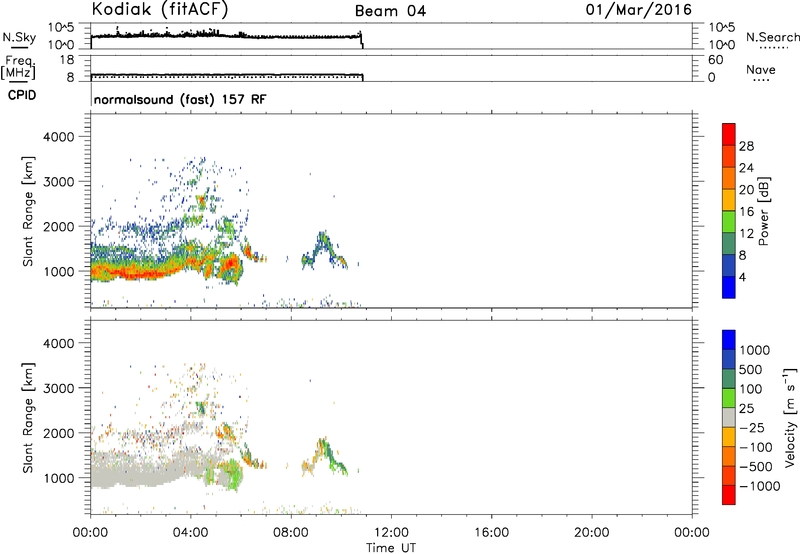The width and height of the screenshot is (800, 554).
Task: Select the Beam 04 label
Action: [x=390, y=11]
